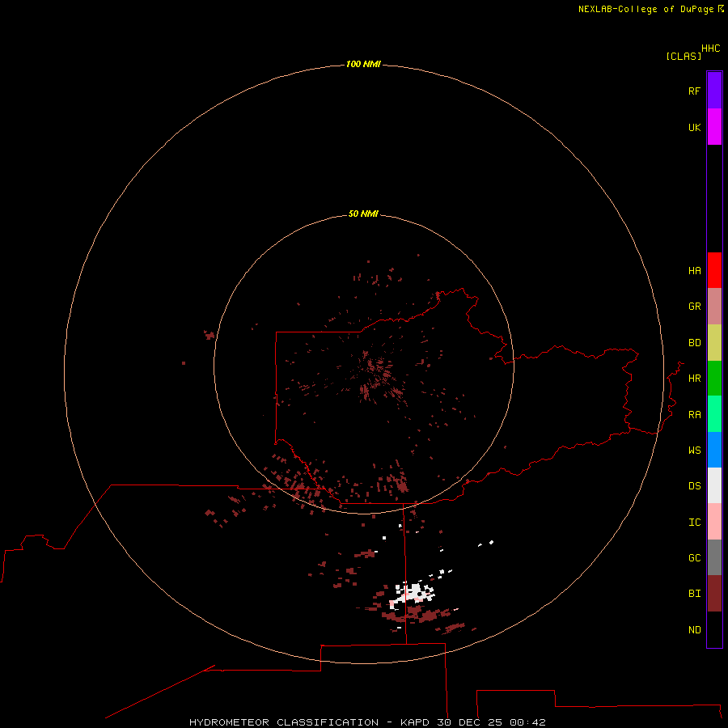
Task: Click the IC legend label
Action: coord(694,523)
